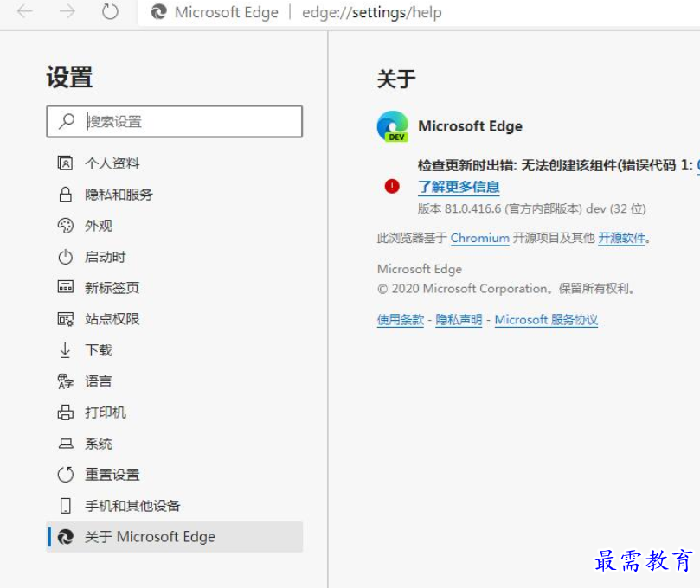Image resolution: width=700 pixels, height=588 pixels.
Task: Click the 设置 sidebar heading
Action: (x=69, y=77)
